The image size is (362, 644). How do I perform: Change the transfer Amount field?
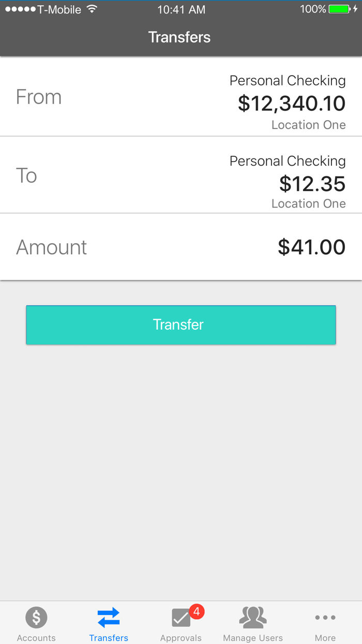point(181,247)
